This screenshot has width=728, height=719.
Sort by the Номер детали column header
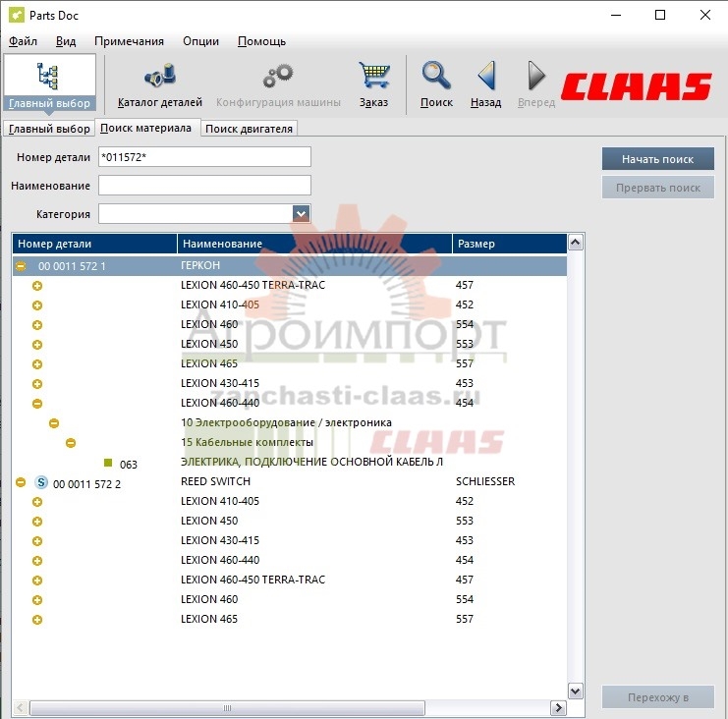pos(94,244)
